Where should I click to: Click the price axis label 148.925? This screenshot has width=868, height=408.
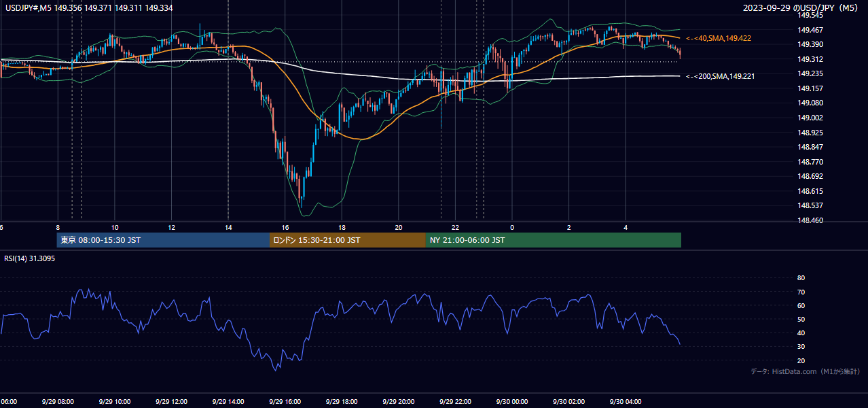click(810, 133)
